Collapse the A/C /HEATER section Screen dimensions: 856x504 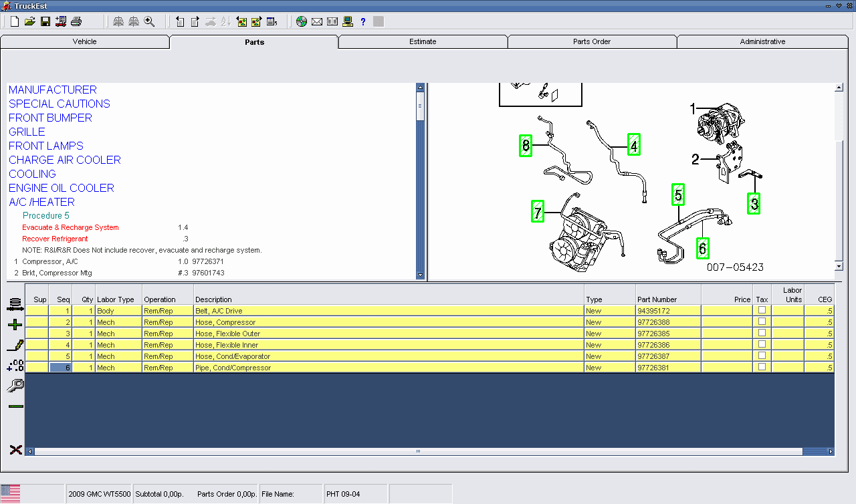click(41, 201)
